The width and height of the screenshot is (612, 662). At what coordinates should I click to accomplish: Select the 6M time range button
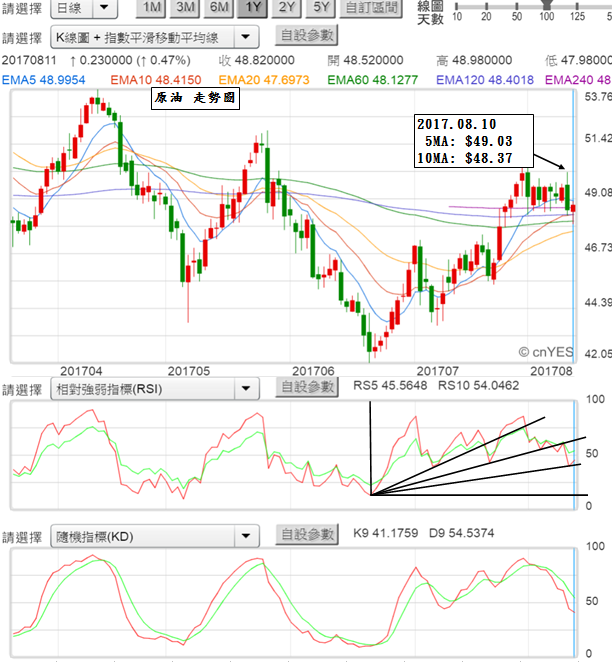coord(219,8)
